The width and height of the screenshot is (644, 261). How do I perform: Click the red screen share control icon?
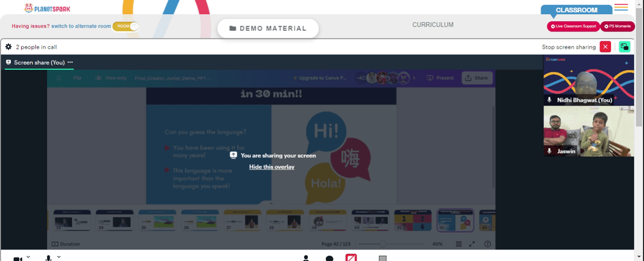351,258
